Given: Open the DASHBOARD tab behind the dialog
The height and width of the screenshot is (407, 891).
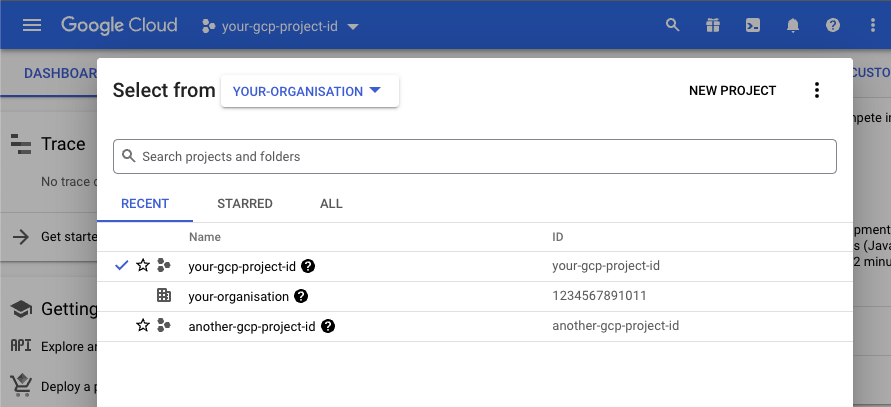Looking at the screenshot, I should [x=60, y=73].
